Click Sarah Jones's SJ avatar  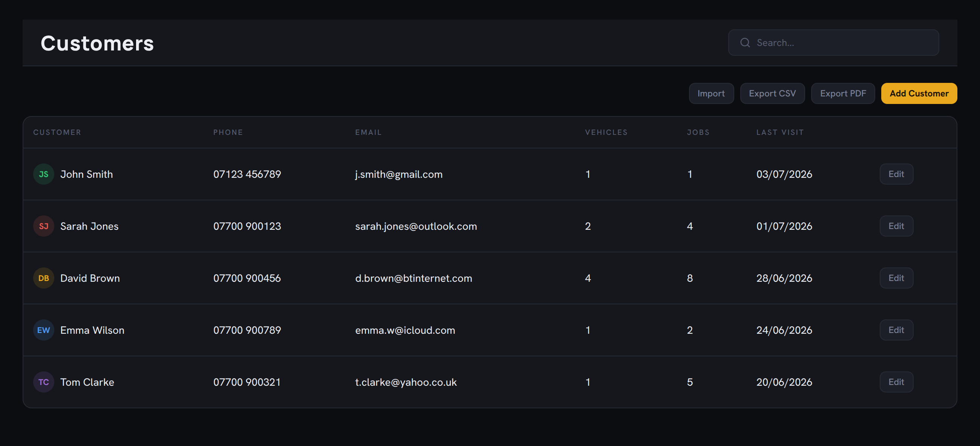pyautogui.click(x=43, y=226)
